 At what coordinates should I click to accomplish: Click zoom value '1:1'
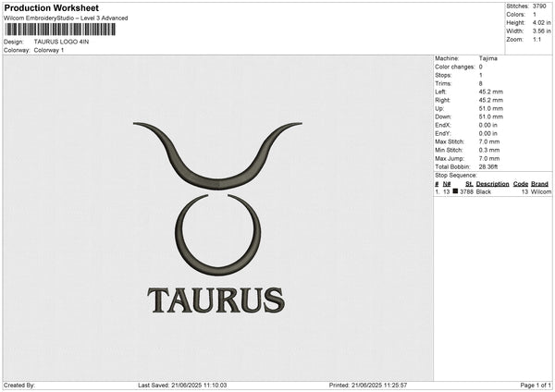coord(536,39)
